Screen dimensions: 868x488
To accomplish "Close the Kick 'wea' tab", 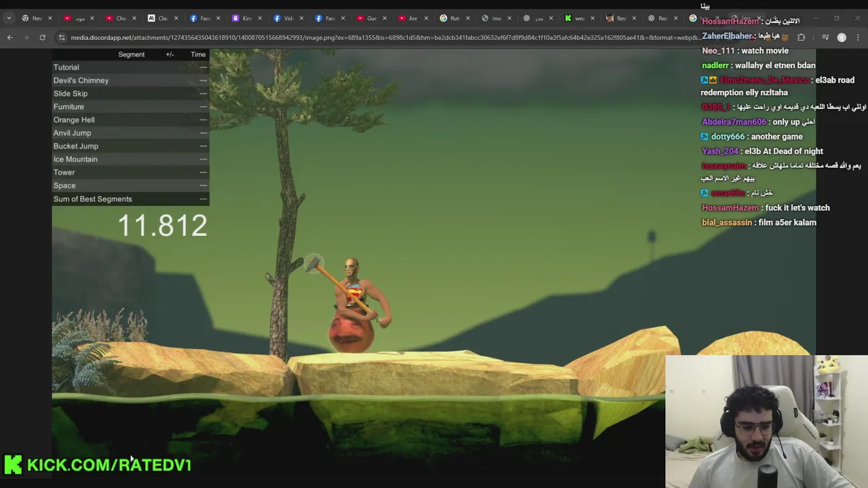I will [592, 18].
